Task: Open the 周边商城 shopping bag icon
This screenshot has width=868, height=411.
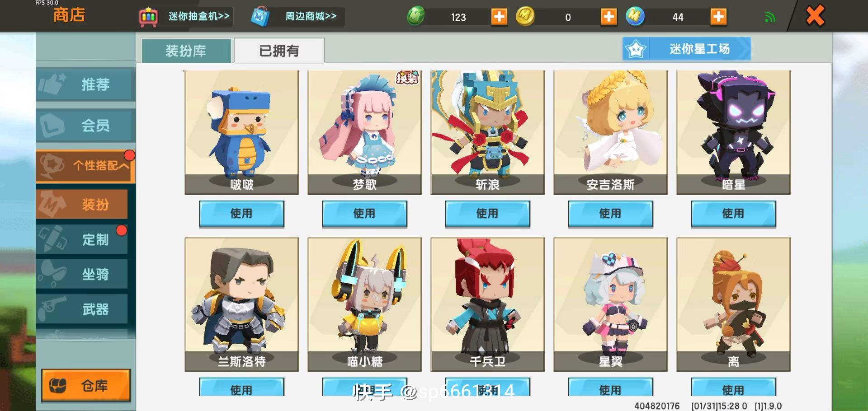Action: pos(260,17)
